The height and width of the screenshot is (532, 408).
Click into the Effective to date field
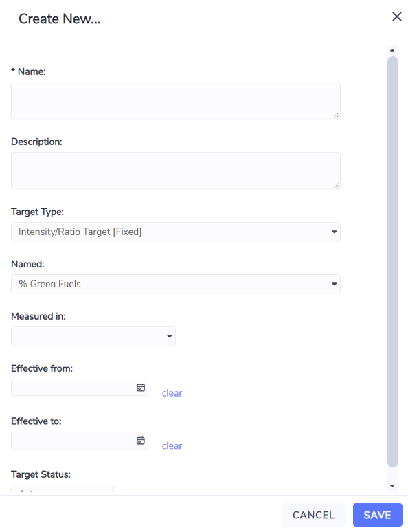(x=73, y=441)
